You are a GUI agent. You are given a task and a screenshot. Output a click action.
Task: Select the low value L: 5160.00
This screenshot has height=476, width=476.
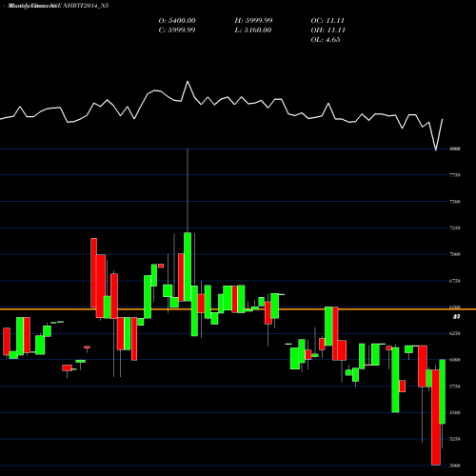(x=253, y=30)
